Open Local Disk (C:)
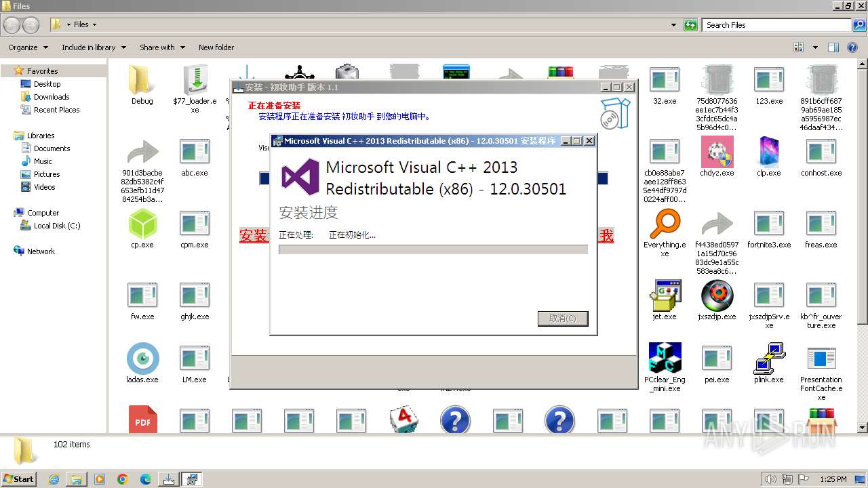 (57, 226)
